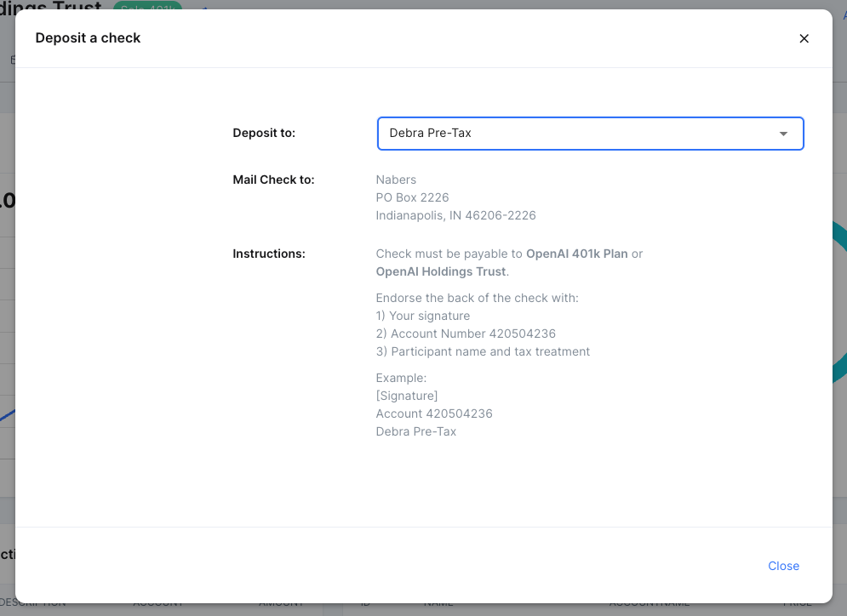Close the dialog with the X icon

pyautogui.click(x=804, y=38)
